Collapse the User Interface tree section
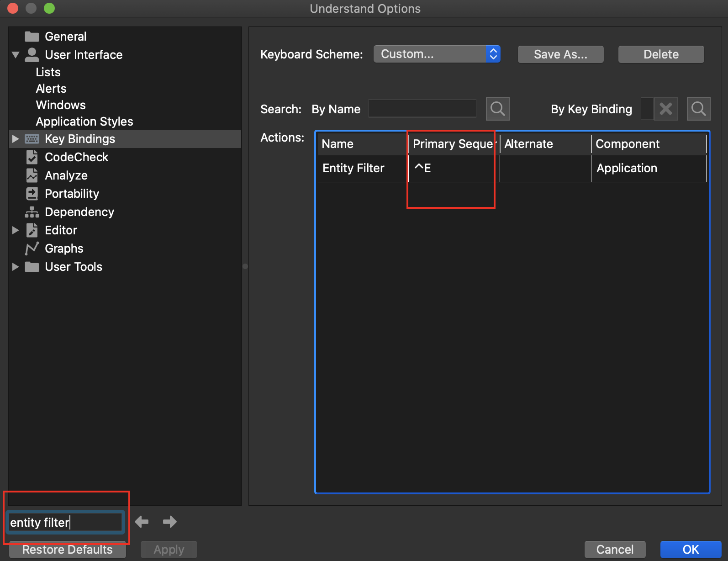728x561 pixels. [16, 55]
